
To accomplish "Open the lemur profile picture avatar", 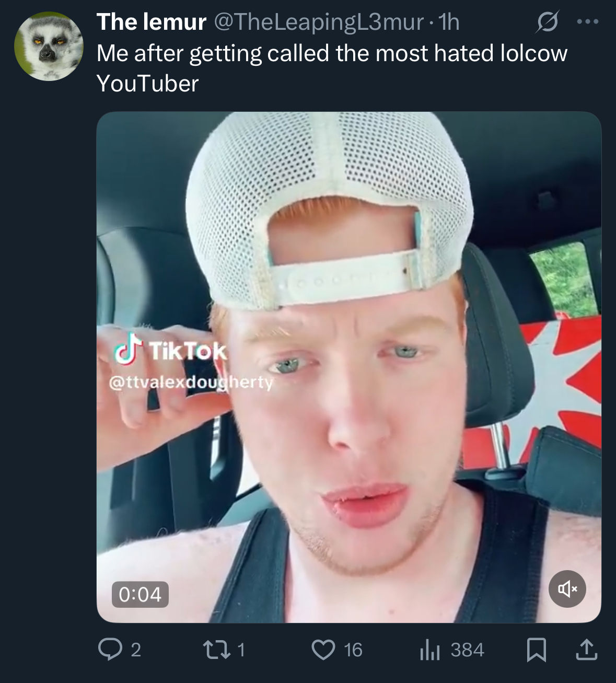I will click(x=49, y=47).
